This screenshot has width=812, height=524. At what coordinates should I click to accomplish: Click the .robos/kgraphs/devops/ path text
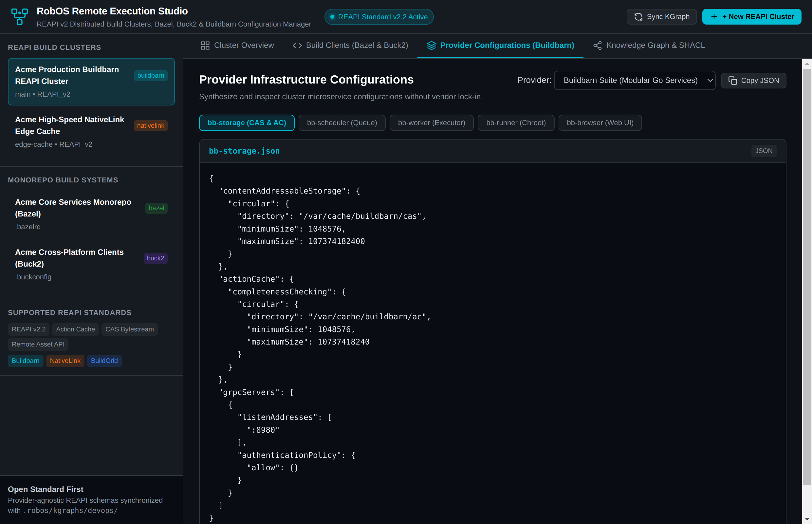[70, 510]
